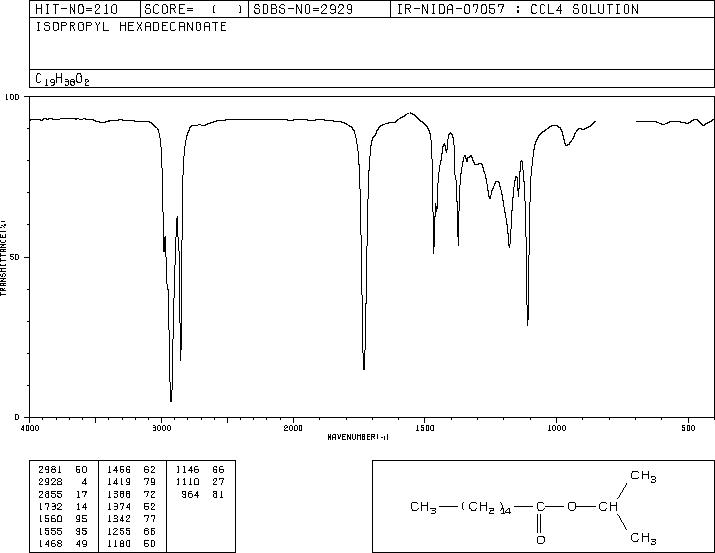Viewport: 715px width, 553px height.
Task: Select peak value 1146 in the table
Action: [x=188, y=470]
